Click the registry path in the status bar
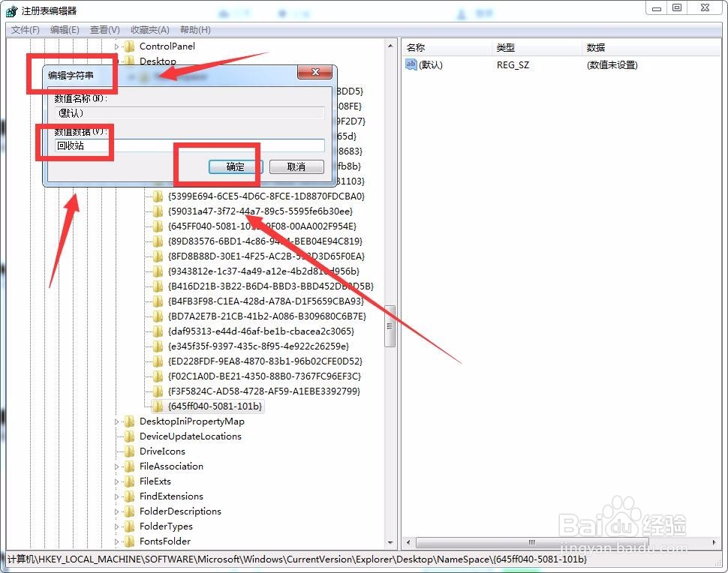728x573 pixels. pyautogui.click(x=297, y=559)
